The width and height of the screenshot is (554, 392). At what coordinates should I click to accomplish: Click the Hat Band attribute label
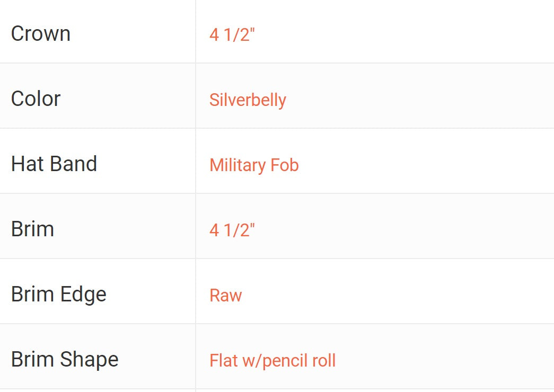54,164
